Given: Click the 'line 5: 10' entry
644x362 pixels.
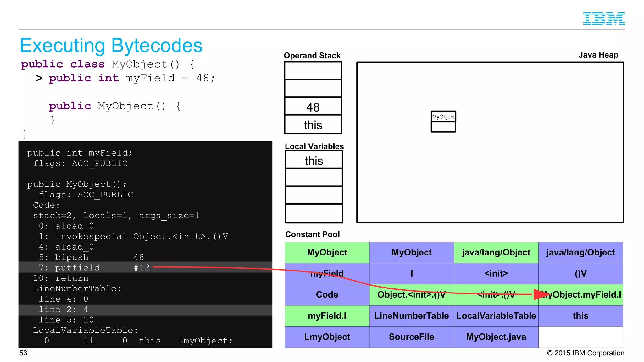Looking at the screenshot, I should click(66, 320).
